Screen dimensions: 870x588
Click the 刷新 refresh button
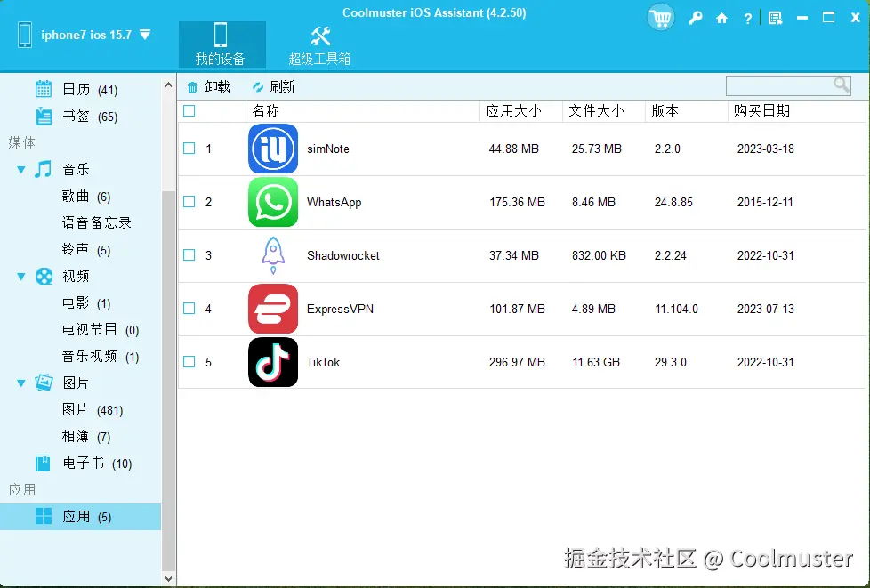tap(273, 87)
